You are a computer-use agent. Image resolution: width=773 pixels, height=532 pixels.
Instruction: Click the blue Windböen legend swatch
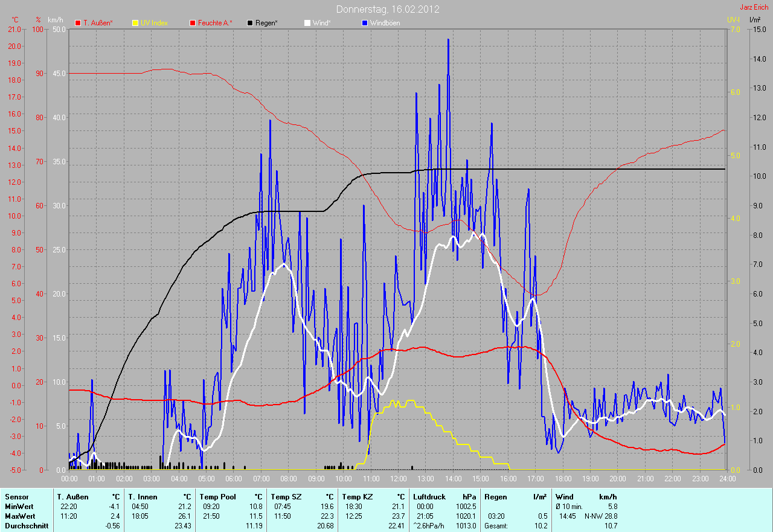365,23
